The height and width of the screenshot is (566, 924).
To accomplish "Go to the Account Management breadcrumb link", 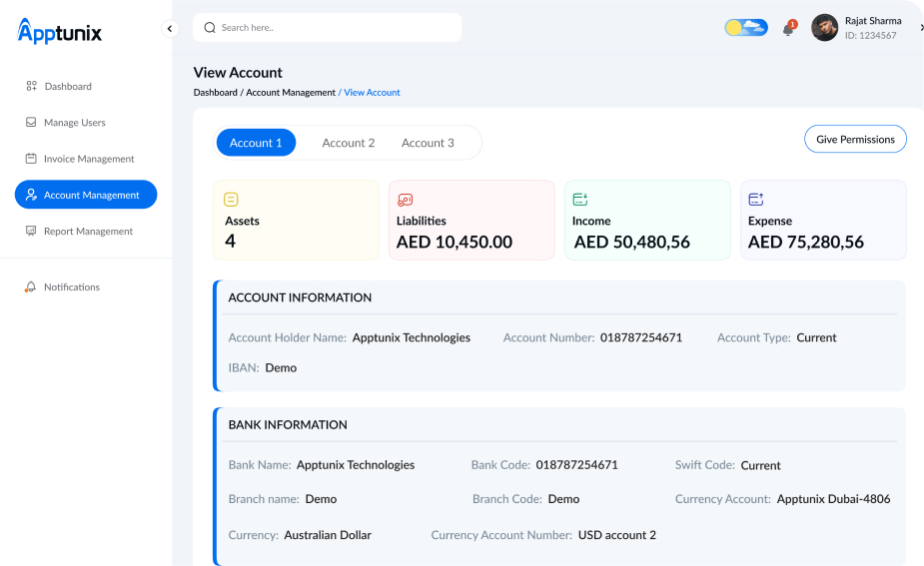I will [x=291, y=93].
